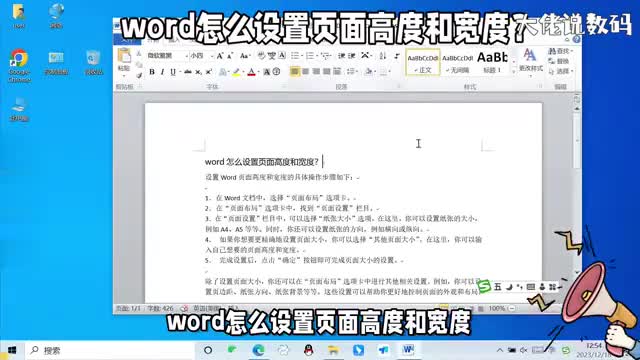Image resolution: width=640 pixels, height=360 pixels.
Task: Click the text highlight color button
Action: tap(236, 72)
